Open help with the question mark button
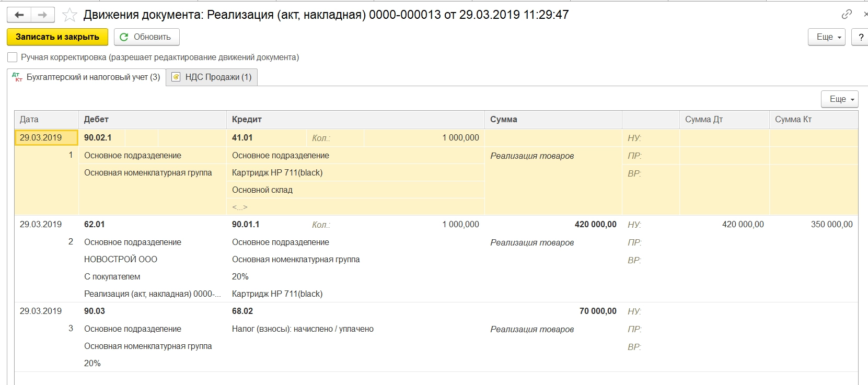Image resolution: width=868 pixels, height=385 pixels. tap(861, 37)
